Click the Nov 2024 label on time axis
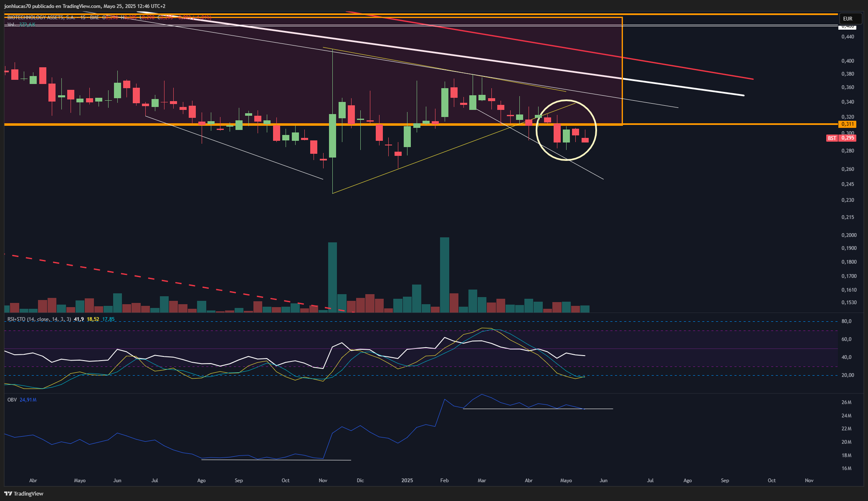Screen dimensions: 868x501 click(323, 481)
